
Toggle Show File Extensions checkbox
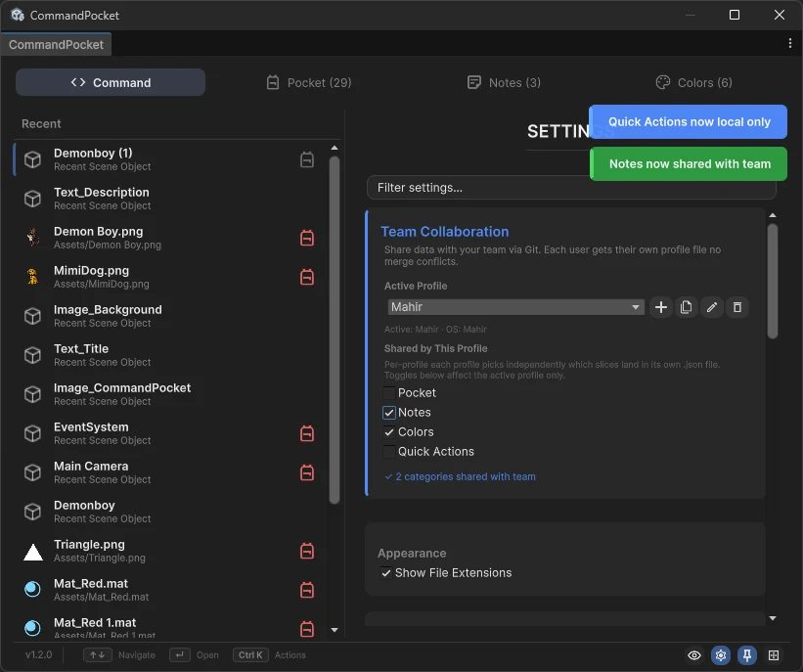pyautogui.click(x=386, y=572)
